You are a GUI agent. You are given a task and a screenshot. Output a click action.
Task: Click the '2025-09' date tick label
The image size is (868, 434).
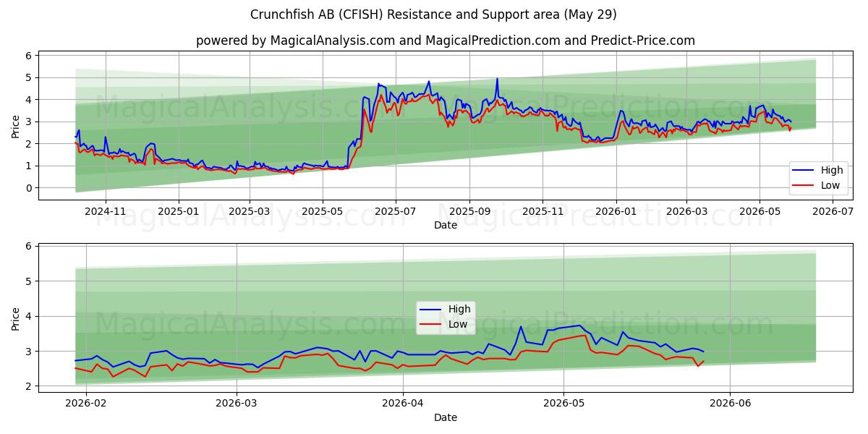point(469,211)
